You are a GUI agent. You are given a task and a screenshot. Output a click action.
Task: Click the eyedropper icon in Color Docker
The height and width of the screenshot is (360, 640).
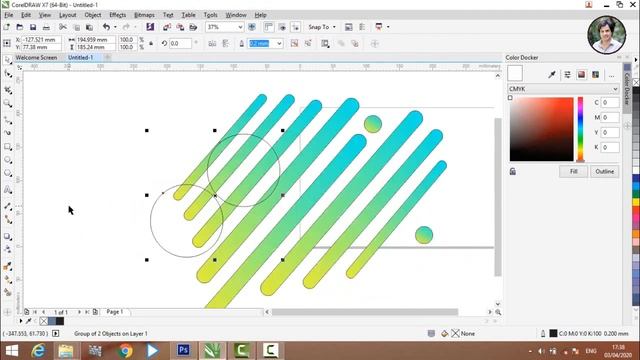(x=552, y=74)
